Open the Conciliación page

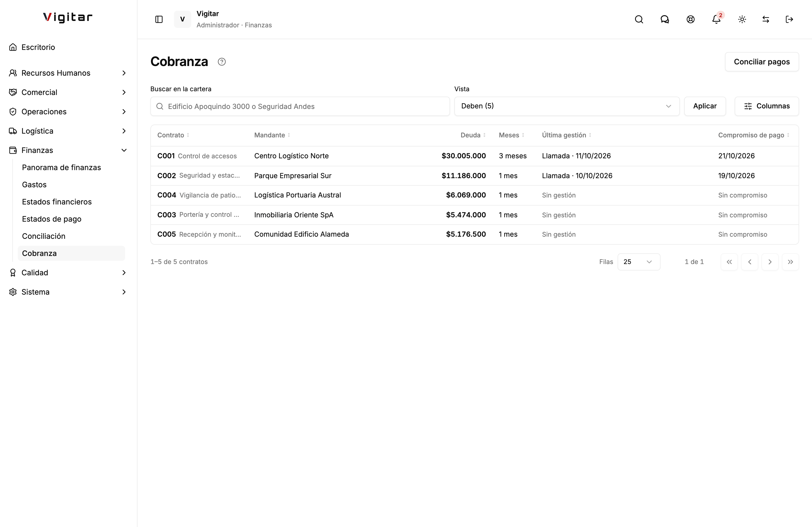pyautogui.click(x=71, y=236)
